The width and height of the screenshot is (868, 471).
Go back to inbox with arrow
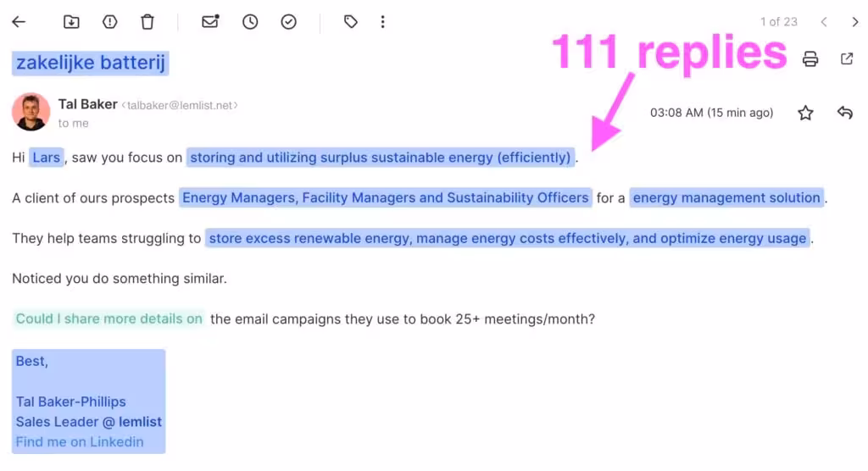pyautogui.click(x=19, y=22)
